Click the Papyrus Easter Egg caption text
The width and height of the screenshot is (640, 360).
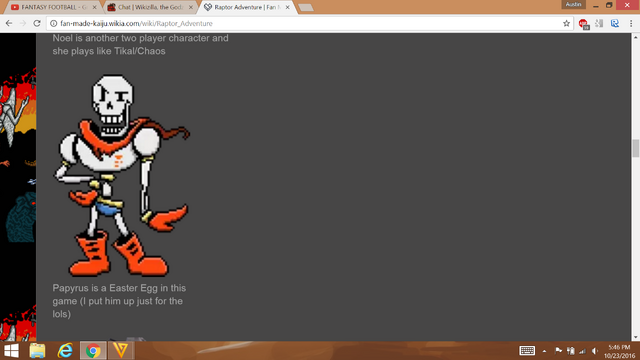119,301
